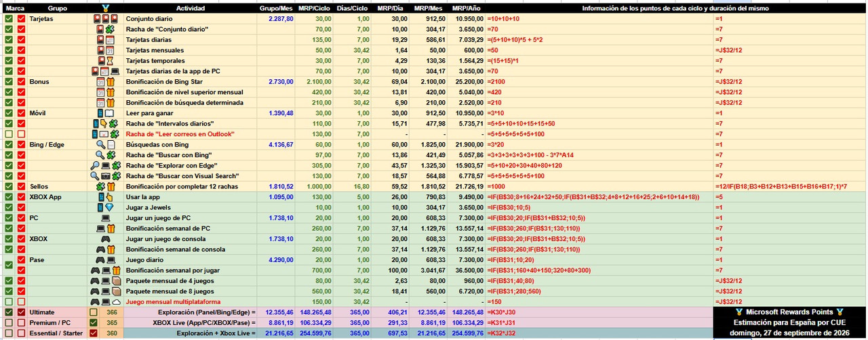Screen dimensions: 868x340
Task: Select the total 254.599,76 in the MRP/Año column
Action: pyautogui.click(x=467, y=333)
